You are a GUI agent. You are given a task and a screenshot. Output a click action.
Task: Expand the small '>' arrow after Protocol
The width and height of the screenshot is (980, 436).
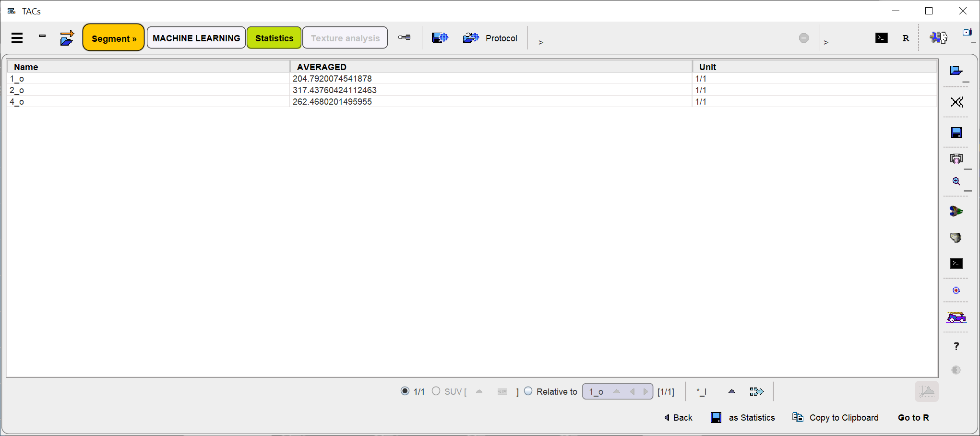click(541, 42)
